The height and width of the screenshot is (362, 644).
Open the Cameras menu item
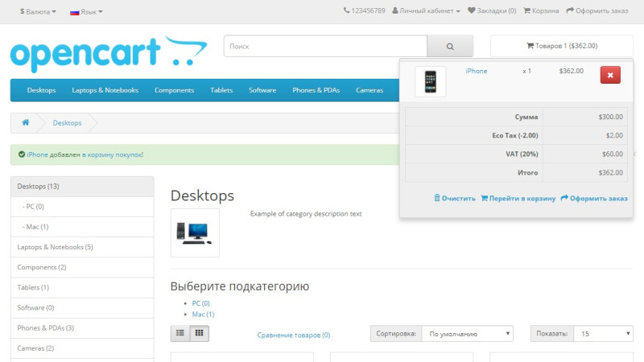[x=369, y=90]
